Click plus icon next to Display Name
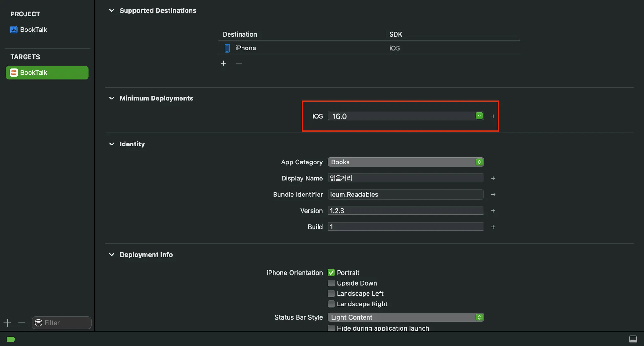This screenshot has width=644, height=346. 493,178
